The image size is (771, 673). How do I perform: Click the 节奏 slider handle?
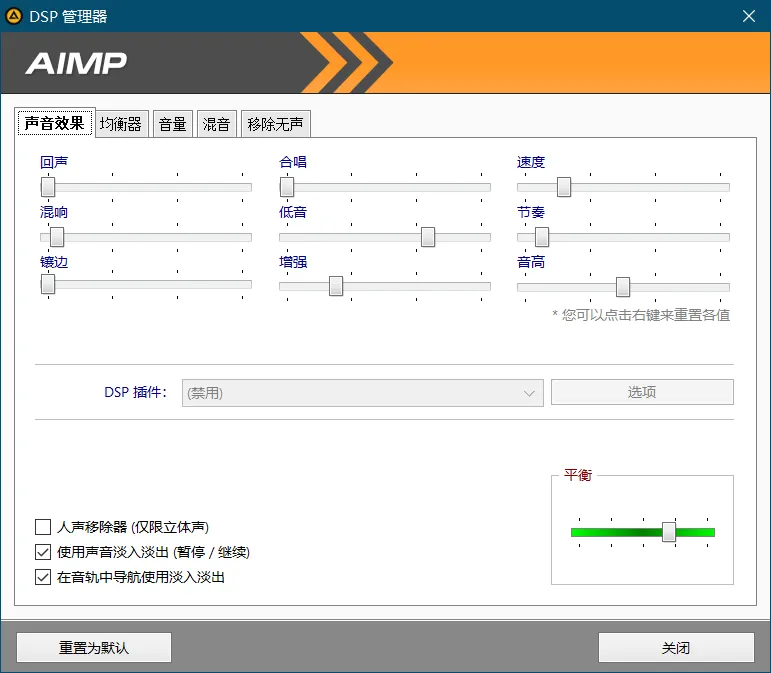point(542,237)
